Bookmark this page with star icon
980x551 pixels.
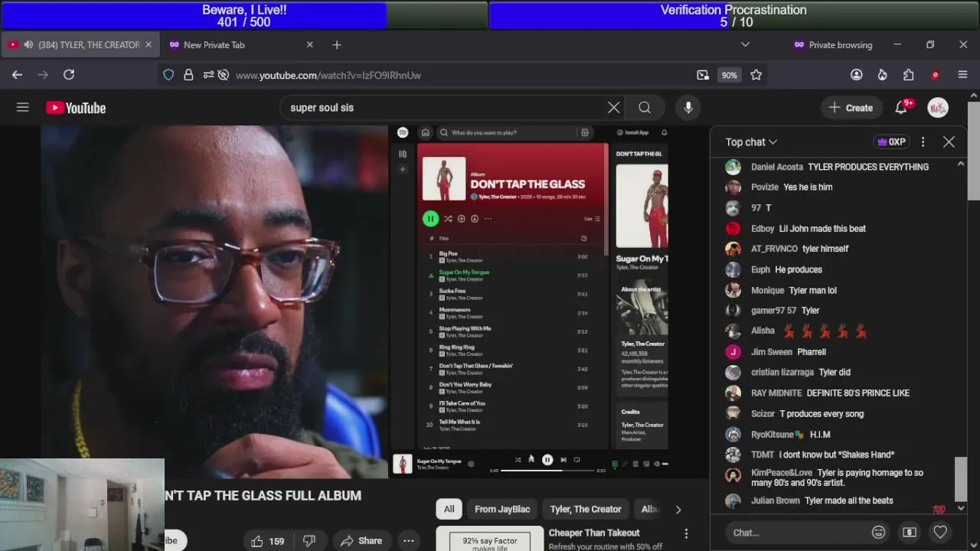click(x=756, y=75)
